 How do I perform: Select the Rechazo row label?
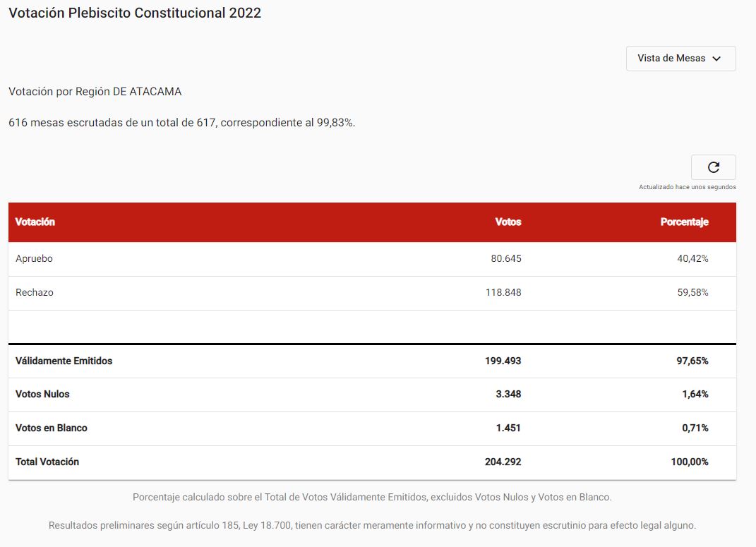(x=34, y=292)
